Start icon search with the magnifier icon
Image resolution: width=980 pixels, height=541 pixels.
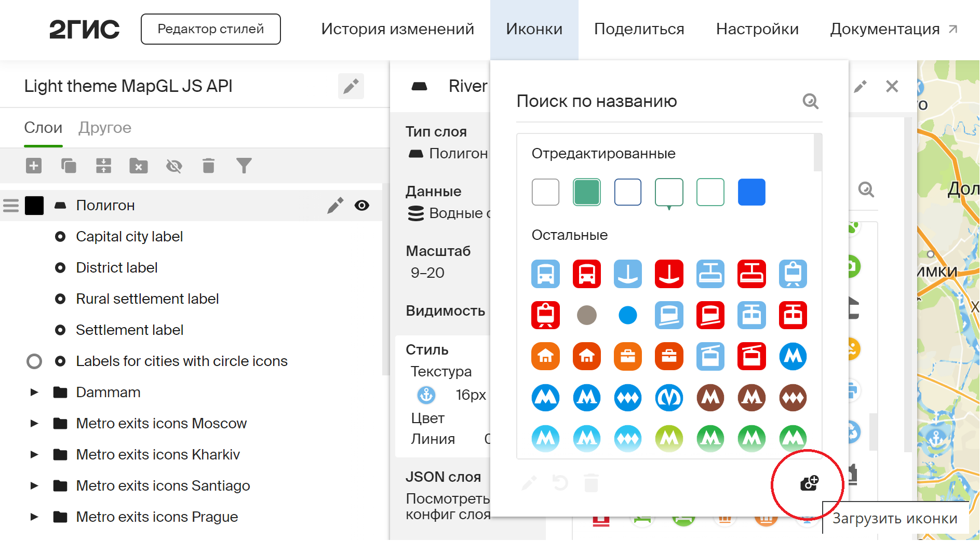tap(811, 101)
